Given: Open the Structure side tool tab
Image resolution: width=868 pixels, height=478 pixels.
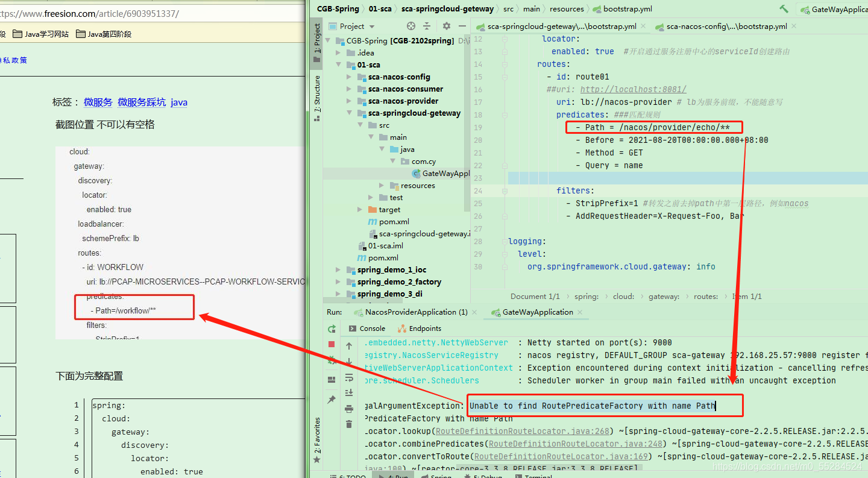Looking at the screenshot, I should [x=317, y=98].
